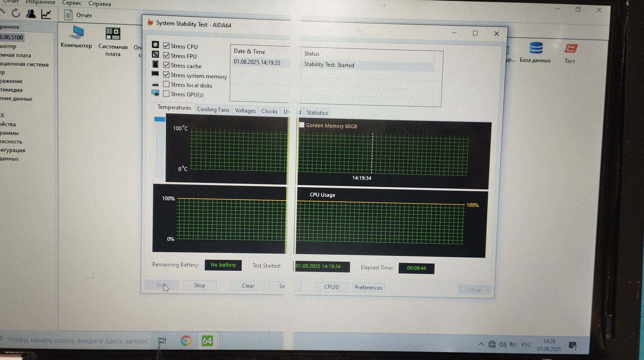This screenshot has width=644, height=360.
Task: Enable the Stress local disks checkbox
Action: click(x=166, y=84)
